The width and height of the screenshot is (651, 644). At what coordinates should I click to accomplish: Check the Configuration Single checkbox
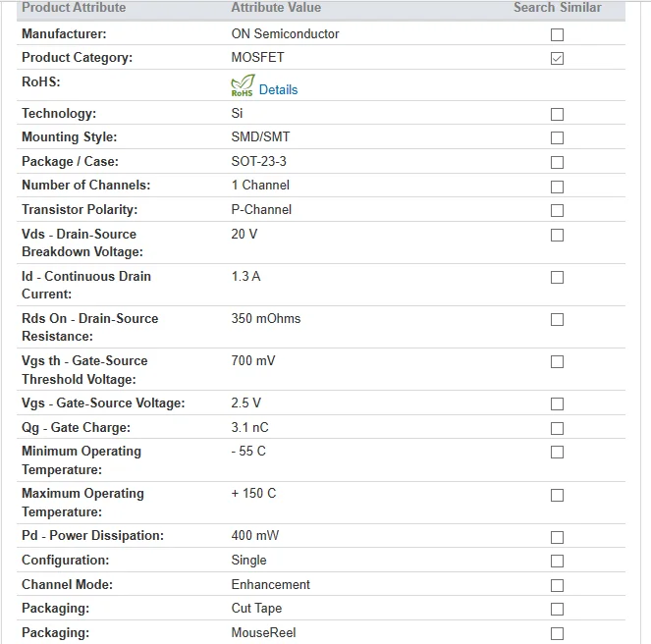click(557, 561)
